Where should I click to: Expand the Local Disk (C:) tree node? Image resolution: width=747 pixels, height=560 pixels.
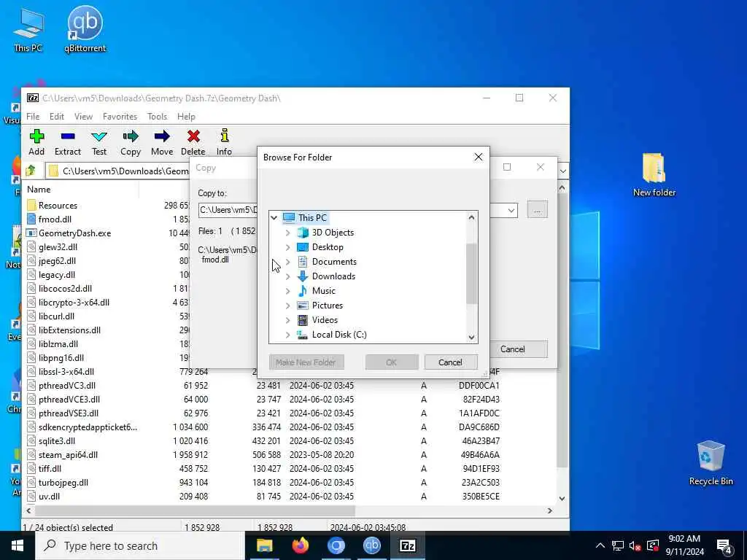pyautogui.click(x=287, y=335)
